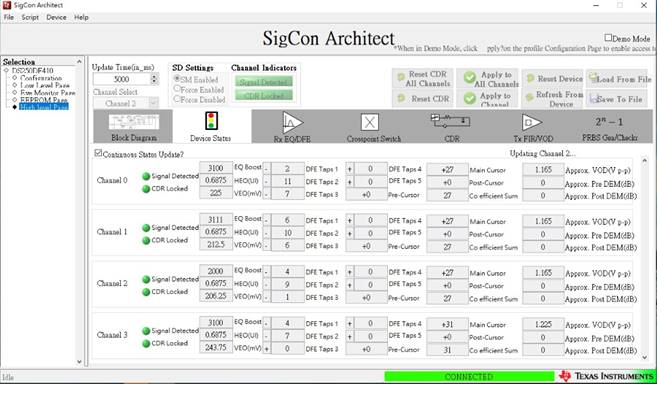668x394 pixels.
Task: Select Low Level Page tree item
Action: point(45,85)
